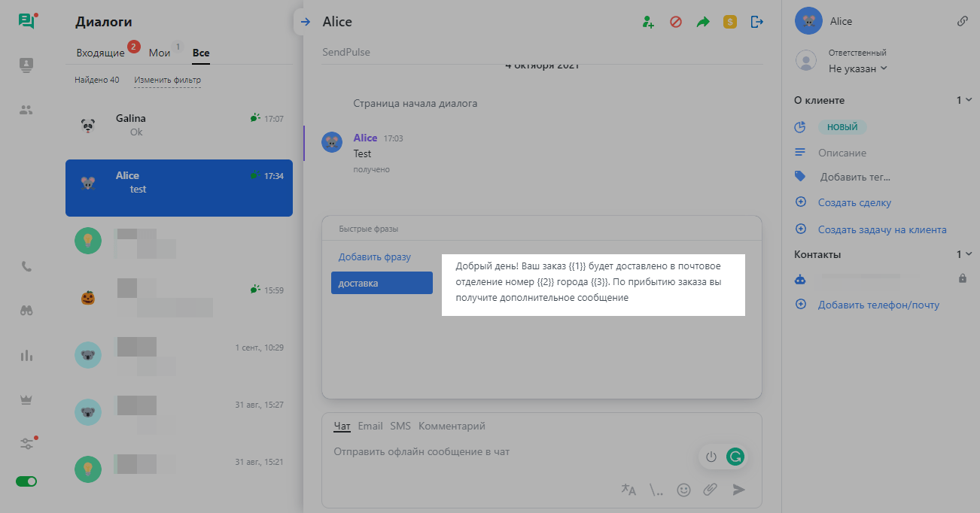Open the bar chart statistics icon
This screenshot has width=980, height=513.
pyautogui.click(x=26, y=356)
